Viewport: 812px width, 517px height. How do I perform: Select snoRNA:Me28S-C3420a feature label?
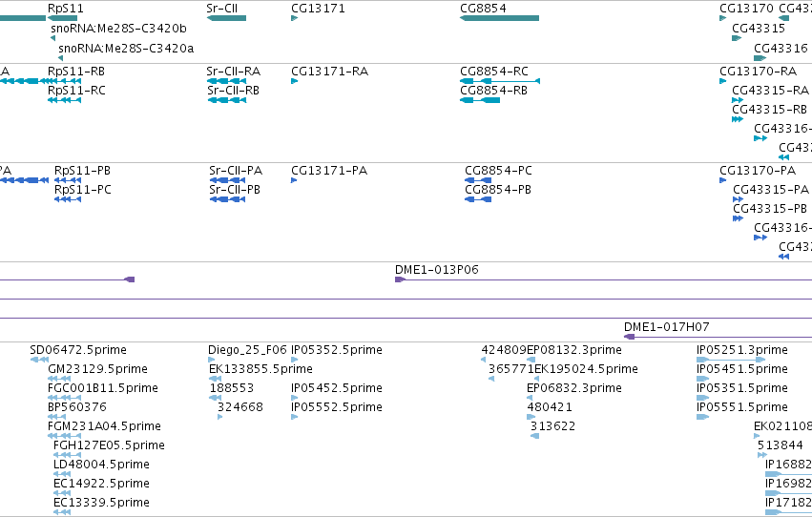126,49
